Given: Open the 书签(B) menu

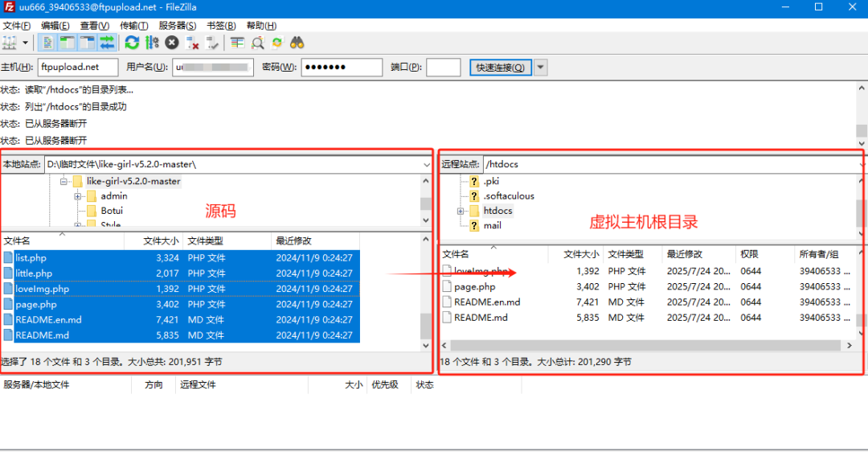Looking at the screenshot, I should (221, 26).
